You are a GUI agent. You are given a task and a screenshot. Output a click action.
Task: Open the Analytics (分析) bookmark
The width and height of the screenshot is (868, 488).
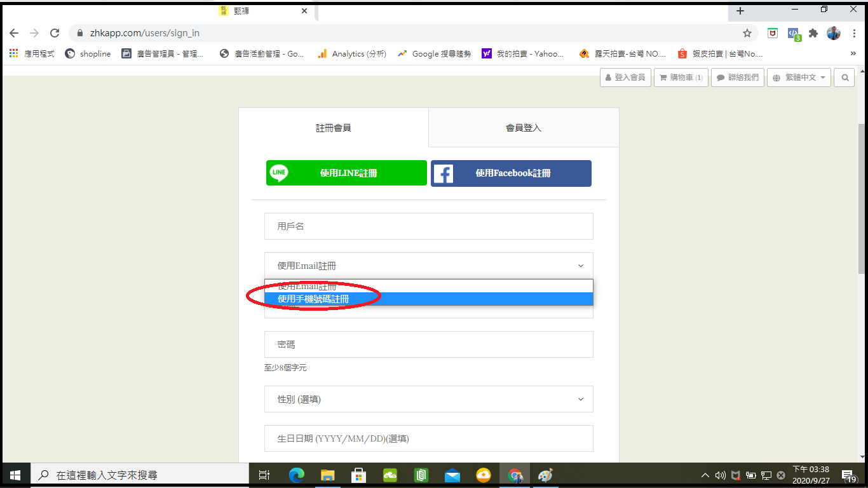(351, 54)
